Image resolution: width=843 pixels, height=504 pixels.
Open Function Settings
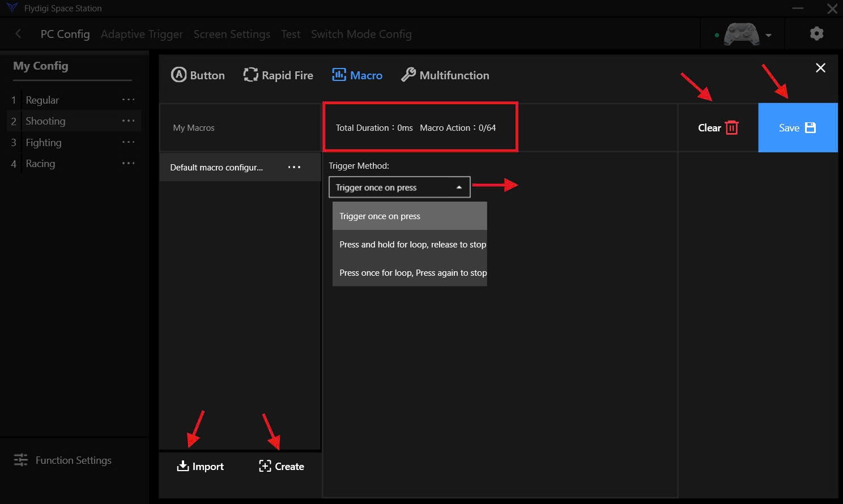63,460
